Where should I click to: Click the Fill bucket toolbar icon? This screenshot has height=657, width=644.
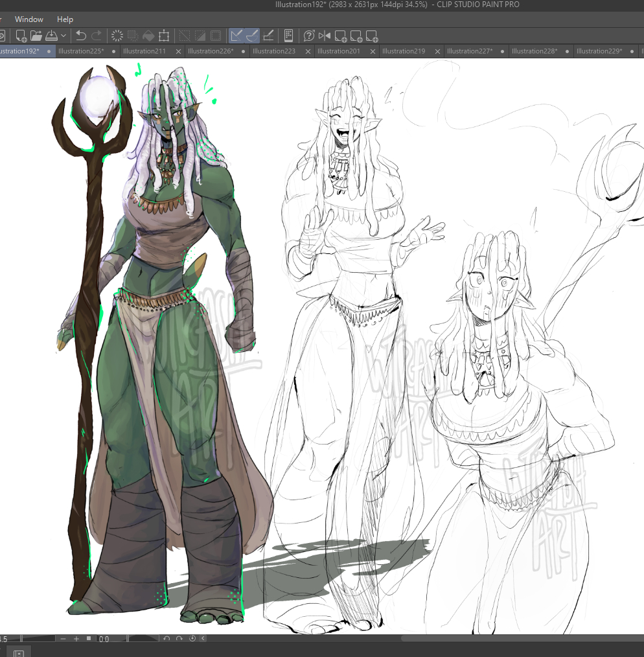pyautogui.click(x=148, y=36)
